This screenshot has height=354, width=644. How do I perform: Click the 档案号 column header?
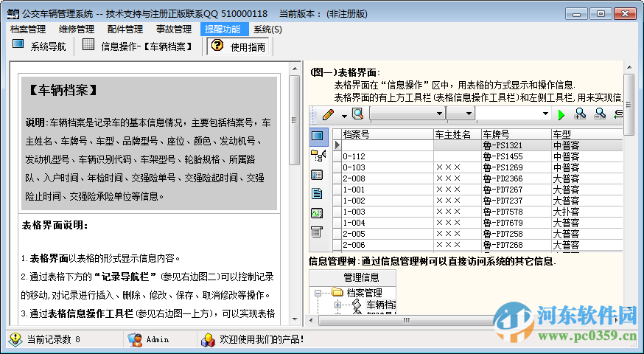coord(388,134)
